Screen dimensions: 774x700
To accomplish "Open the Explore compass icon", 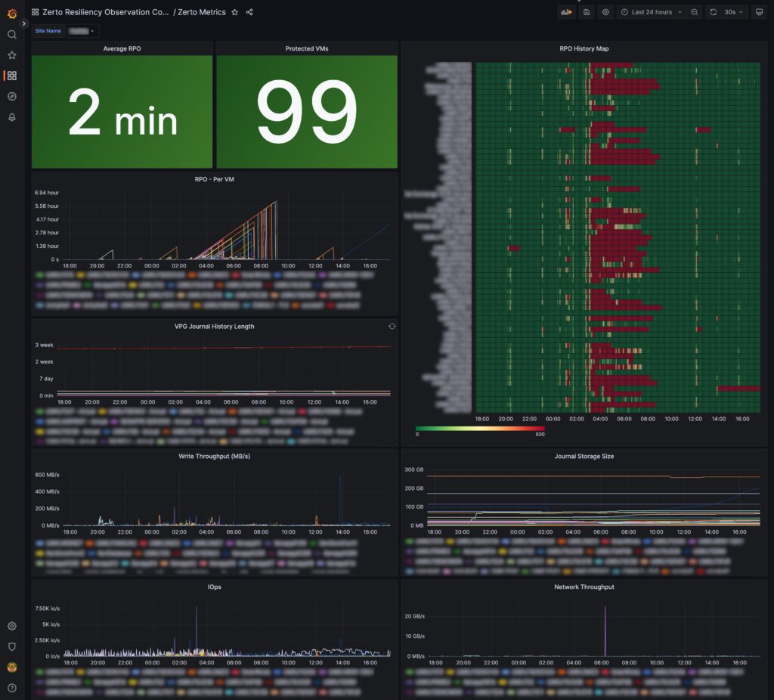I will coord(12,96).
